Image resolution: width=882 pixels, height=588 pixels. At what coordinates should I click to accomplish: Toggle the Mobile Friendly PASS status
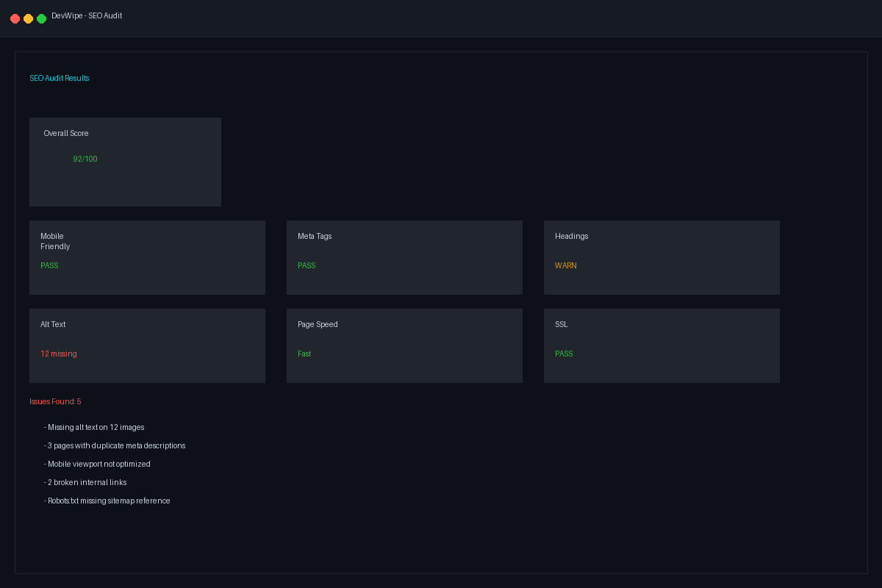(49, 265)
